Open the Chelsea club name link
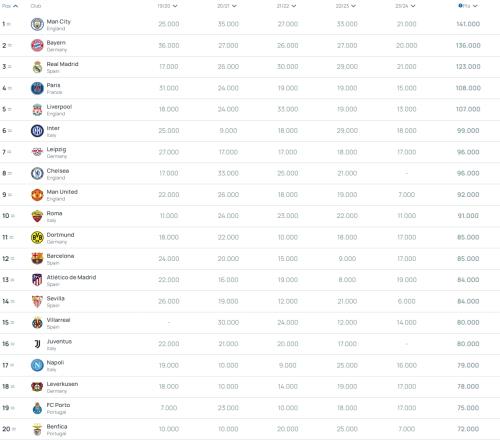500x440 pixels. click(x=58, y=171)
